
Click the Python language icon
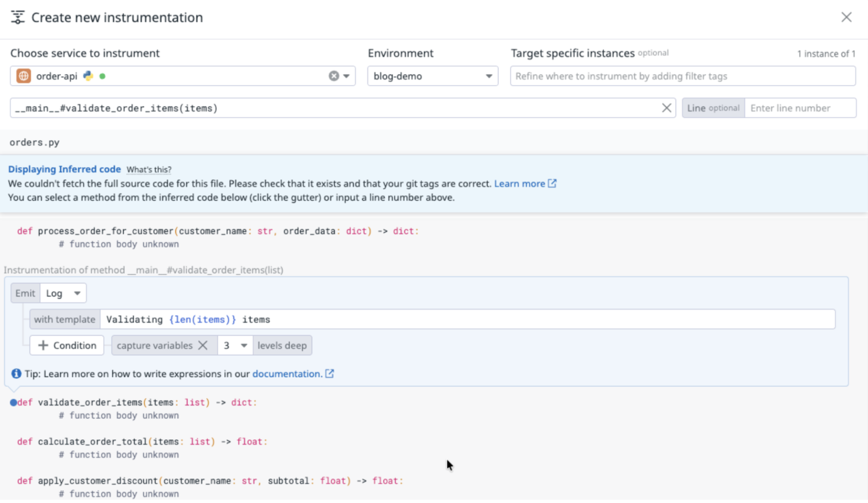coord(88,76)
